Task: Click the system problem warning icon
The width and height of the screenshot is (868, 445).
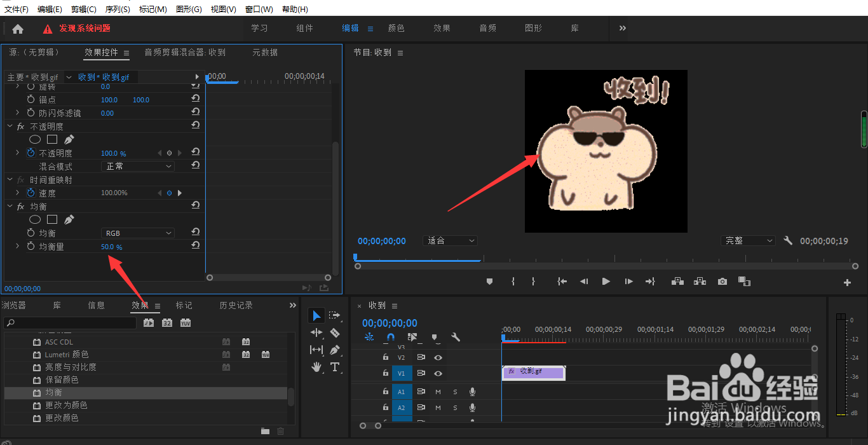Action: (x=48, y=29)
